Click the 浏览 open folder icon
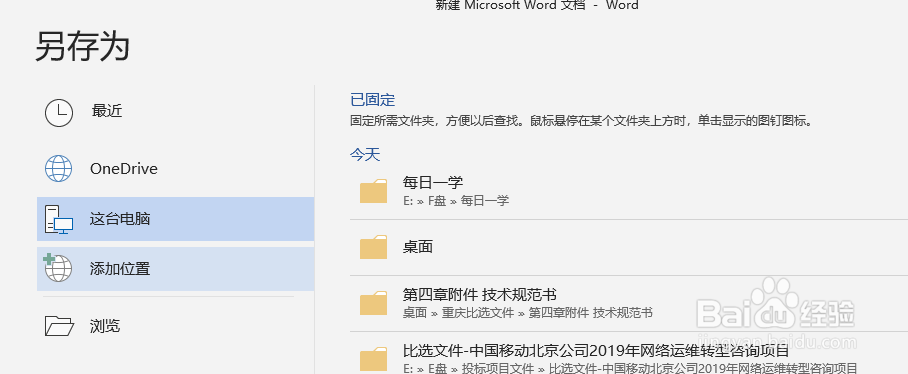Viewport: 908px width, 374px height. click(59, 325)
